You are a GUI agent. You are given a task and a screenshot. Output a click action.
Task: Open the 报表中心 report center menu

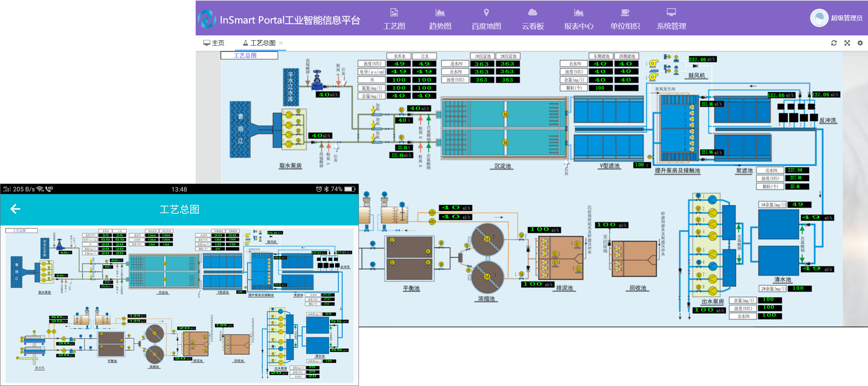click(x=579, y=19)
